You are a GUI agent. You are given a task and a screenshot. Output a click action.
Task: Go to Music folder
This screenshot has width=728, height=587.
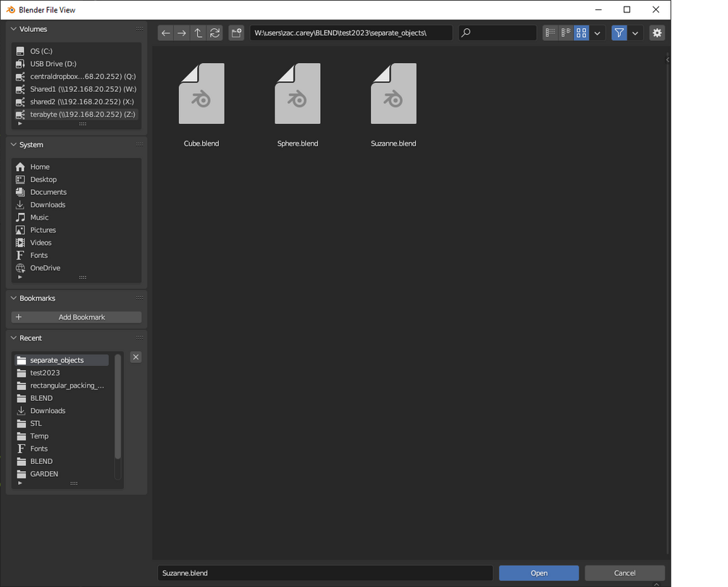76,217
